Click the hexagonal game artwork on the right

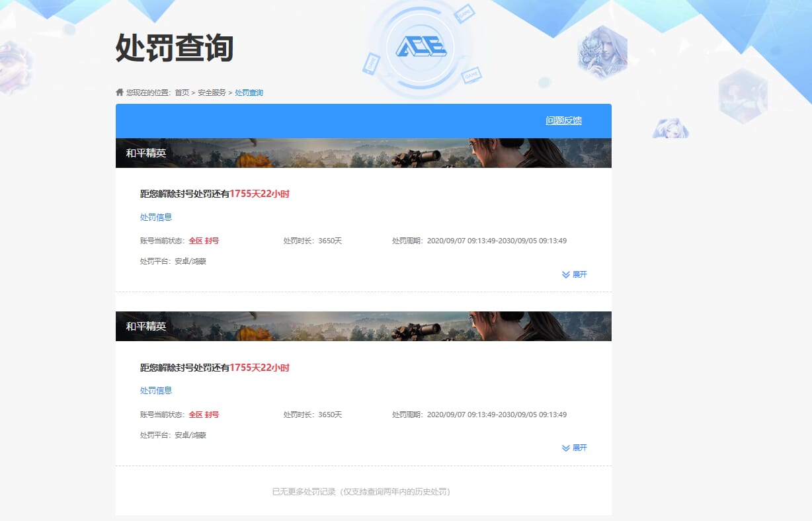[743, 93]
